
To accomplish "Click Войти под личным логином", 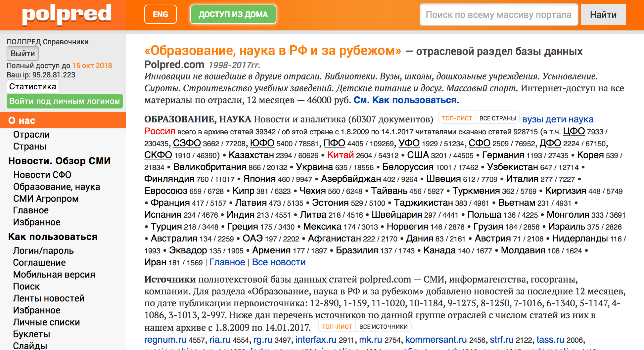I will click(x=65, y=101).
